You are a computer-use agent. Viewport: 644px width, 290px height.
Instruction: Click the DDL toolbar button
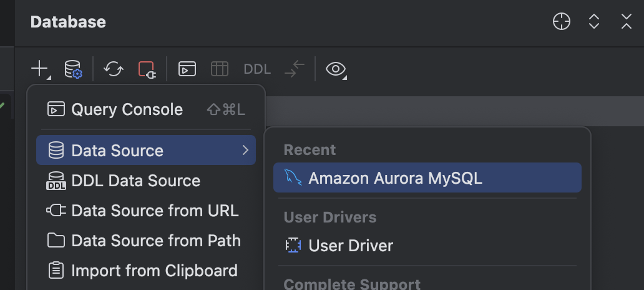(x=257, y=69)
